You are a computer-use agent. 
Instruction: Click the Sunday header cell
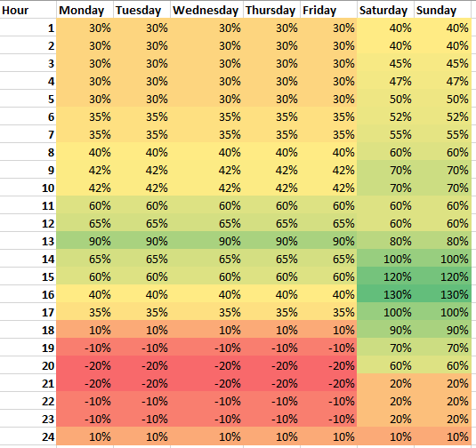(442, 11)
